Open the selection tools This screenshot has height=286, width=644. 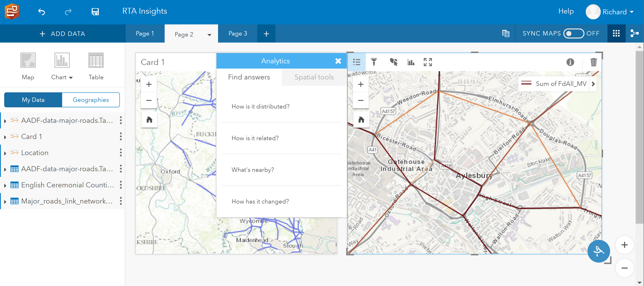pos(393,62)
